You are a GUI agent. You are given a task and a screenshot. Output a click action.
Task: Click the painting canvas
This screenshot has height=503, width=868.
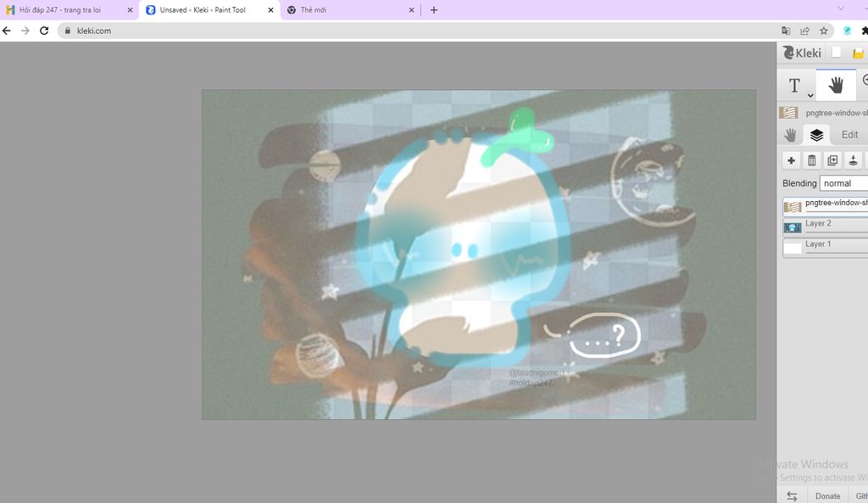(479, 254)
